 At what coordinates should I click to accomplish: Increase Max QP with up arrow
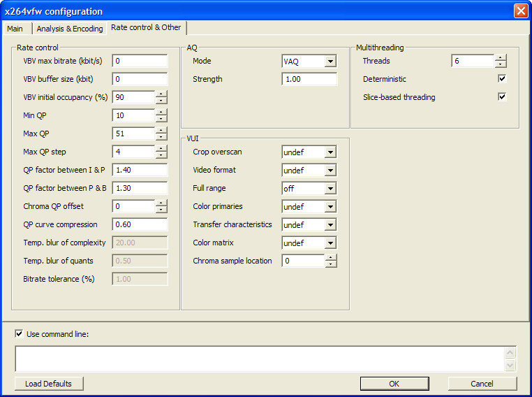161,131
